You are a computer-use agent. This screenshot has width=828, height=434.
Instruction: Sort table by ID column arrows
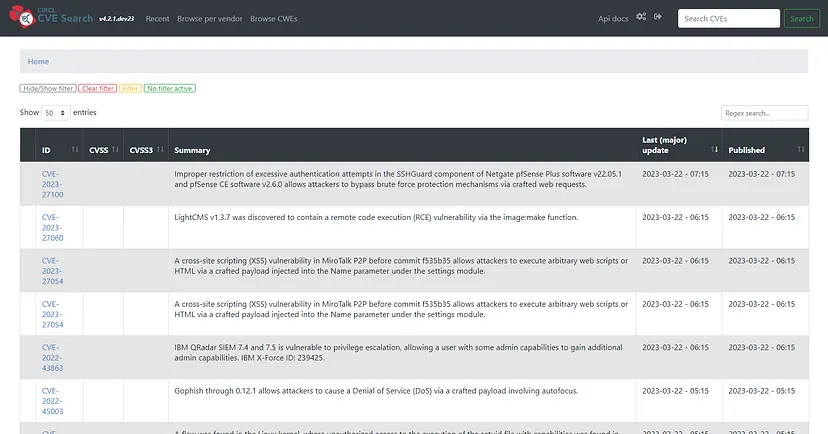click(75, 150)
